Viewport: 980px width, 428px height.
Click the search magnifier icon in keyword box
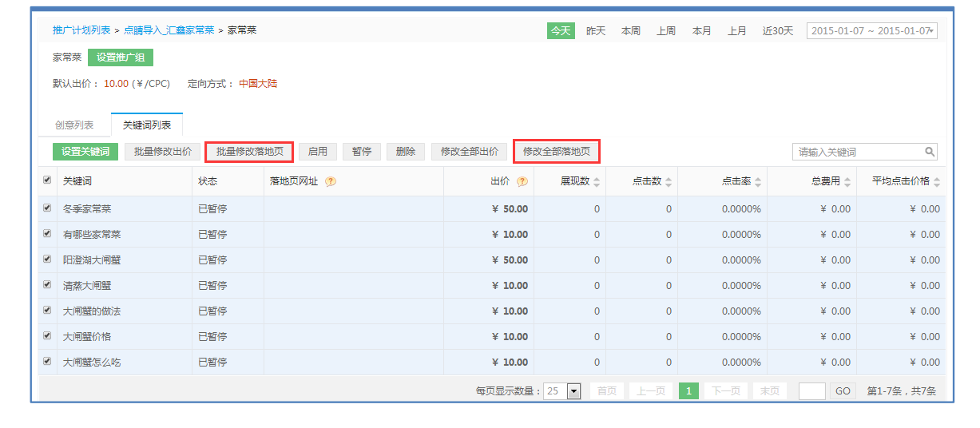click(x=930, y=152)
